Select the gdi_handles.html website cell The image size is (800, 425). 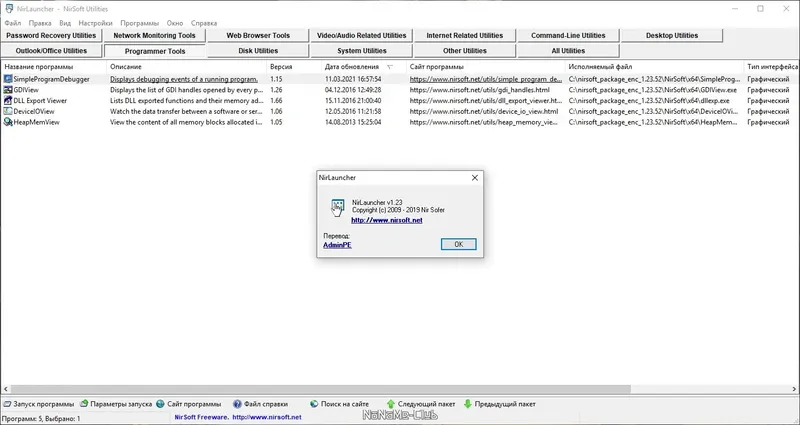(x=480, y=90)
